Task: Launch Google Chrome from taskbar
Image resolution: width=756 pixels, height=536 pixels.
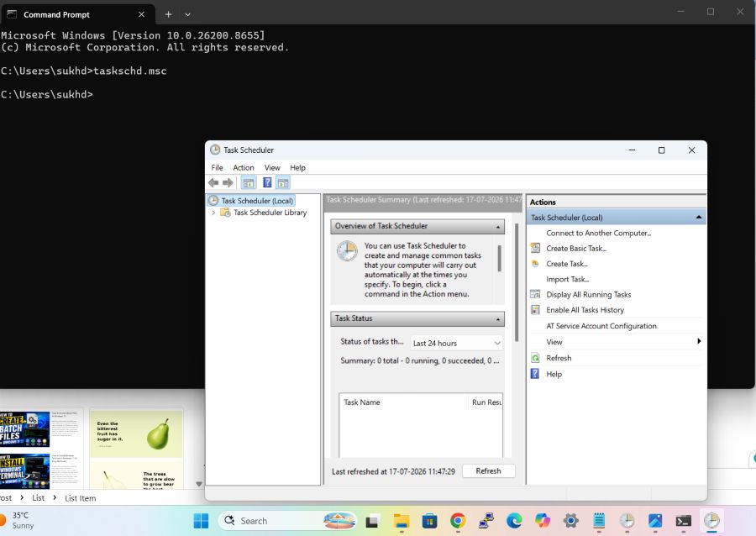Action: point(458,521)
